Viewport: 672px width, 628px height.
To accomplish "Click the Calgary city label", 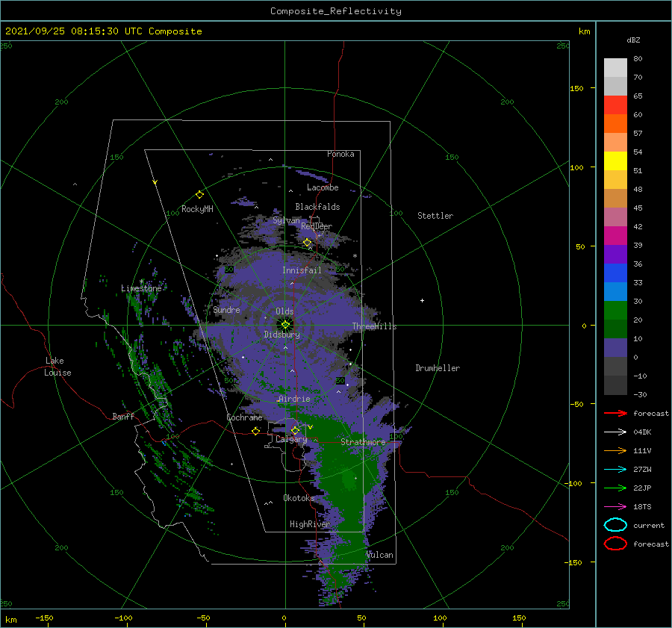I will [x=291, y=439].
